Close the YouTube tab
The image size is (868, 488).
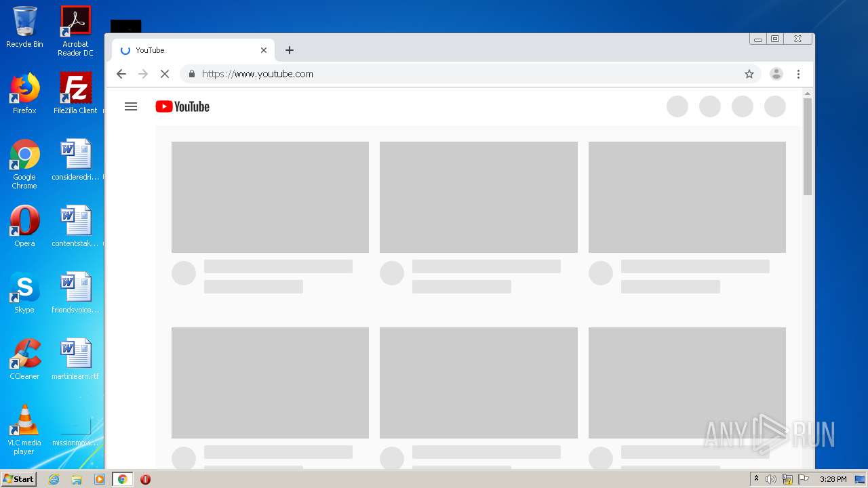pos(264,50)
